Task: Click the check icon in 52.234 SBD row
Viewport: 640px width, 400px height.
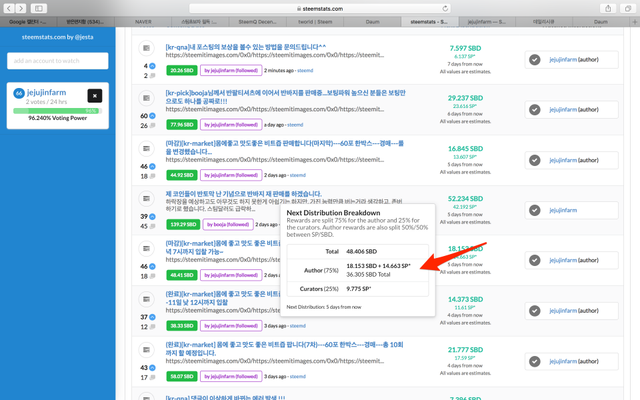Action: click(535, 210)
